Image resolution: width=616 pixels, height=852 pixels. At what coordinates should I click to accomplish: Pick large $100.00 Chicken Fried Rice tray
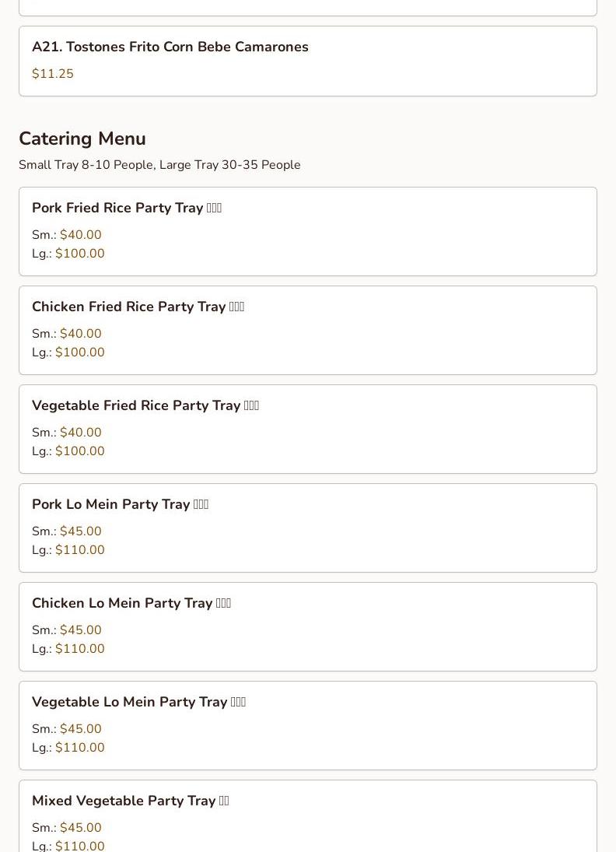(x=79, y=352)
